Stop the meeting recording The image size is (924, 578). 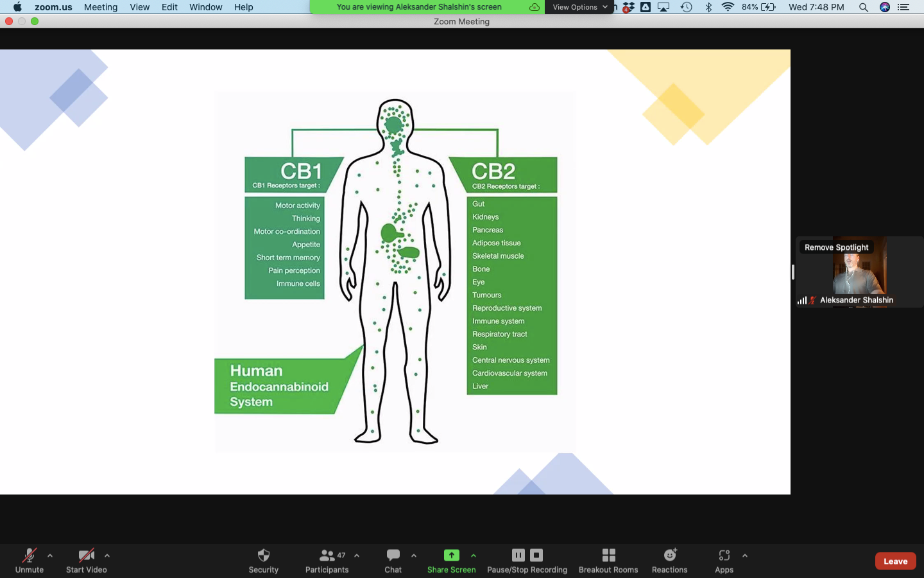[x=537, y=555]
